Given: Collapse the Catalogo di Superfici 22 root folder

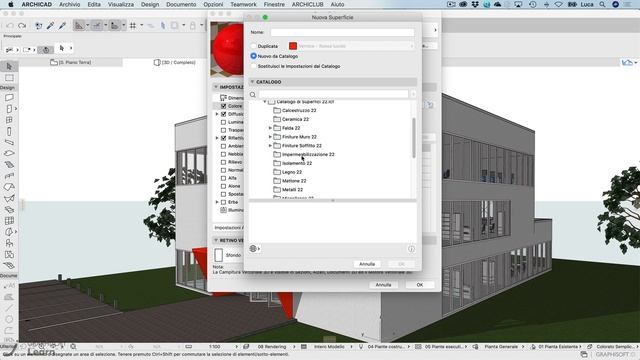Looking at the screenshot, I should 264,102.
